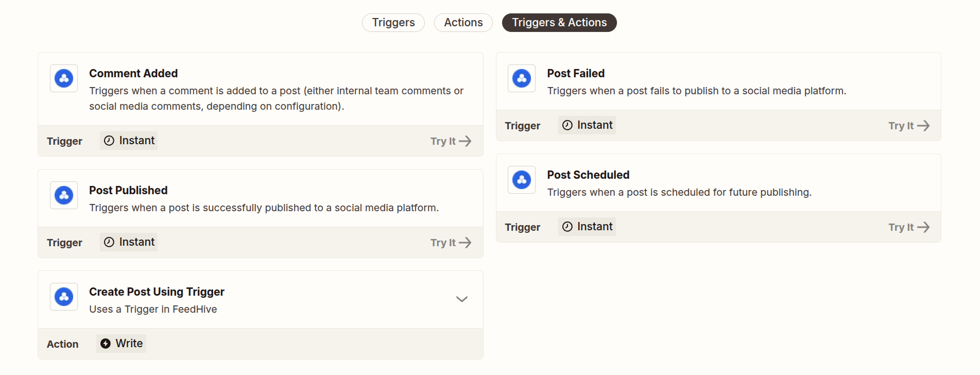Screen dimensions: 980x375
Task: Click Try It for Post Failed
Action: (x=908, y=126)
